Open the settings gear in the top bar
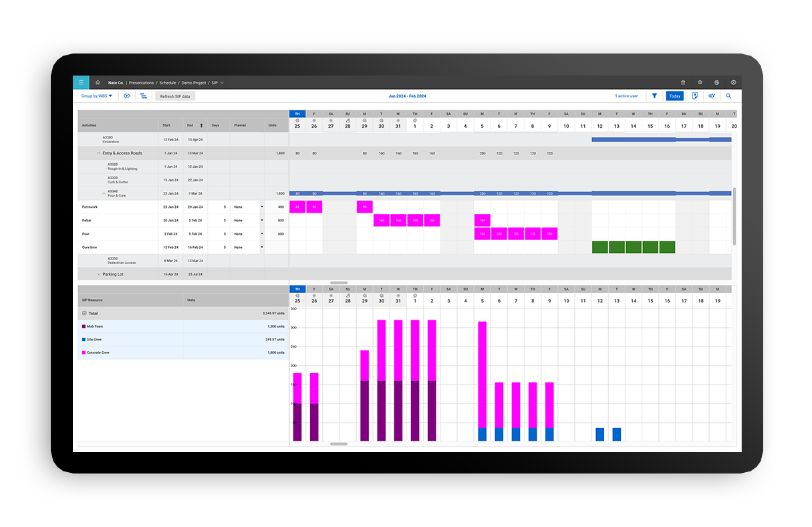Screen dimensions: 812x527 (700, 82)
